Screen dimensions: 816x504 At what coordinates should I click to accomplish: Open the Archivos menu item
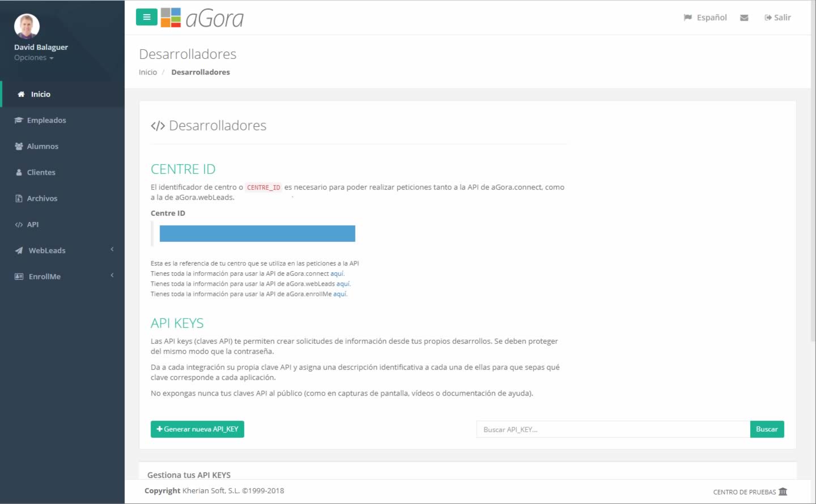(62, 198)
